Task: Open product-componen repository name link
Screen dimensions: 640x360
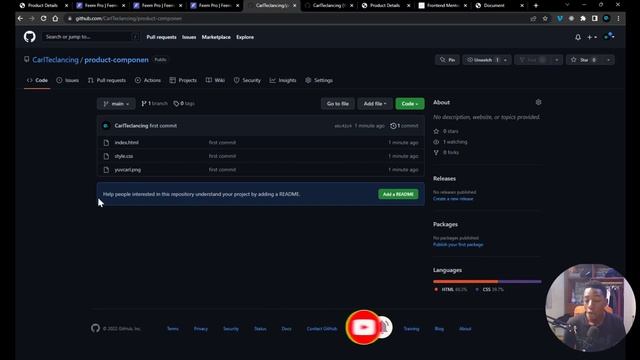Action: pyautogui.click(x=116, y=60)
